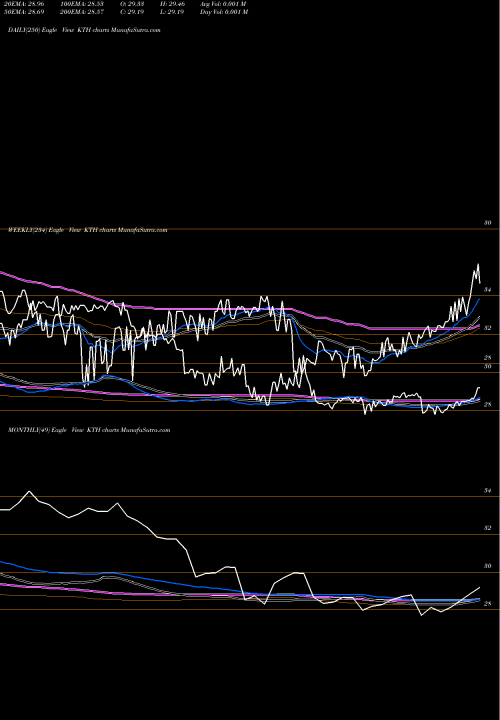500x720 pixels.
Task: Click the 32 axis label in weekly chart
Action: point(488,328)
